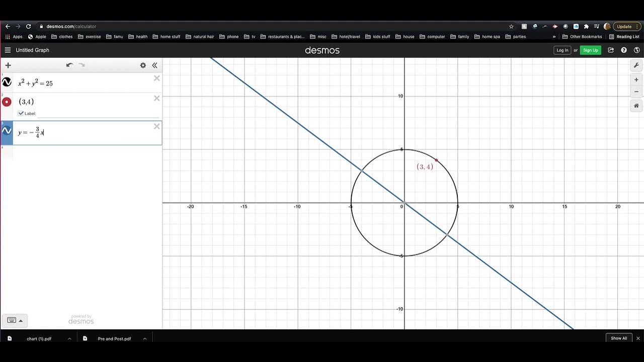Add a new expression item

pyautogui.click(x=8, y=65)
